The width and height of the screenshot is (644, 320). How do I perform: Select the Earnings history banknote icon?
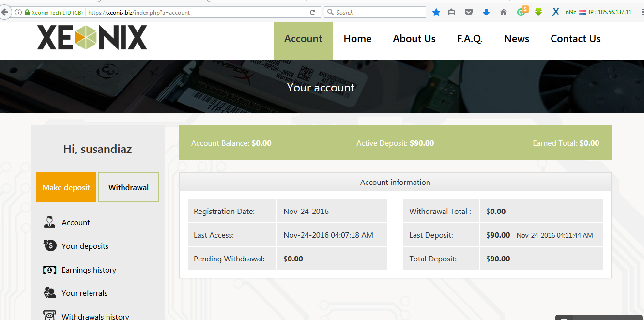[x=49, y=270]
